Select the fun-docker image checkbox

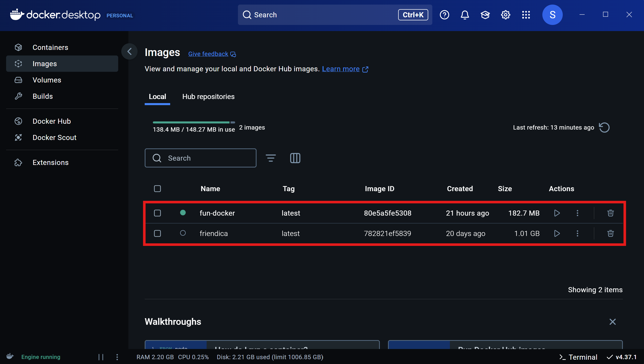point(157,213)
